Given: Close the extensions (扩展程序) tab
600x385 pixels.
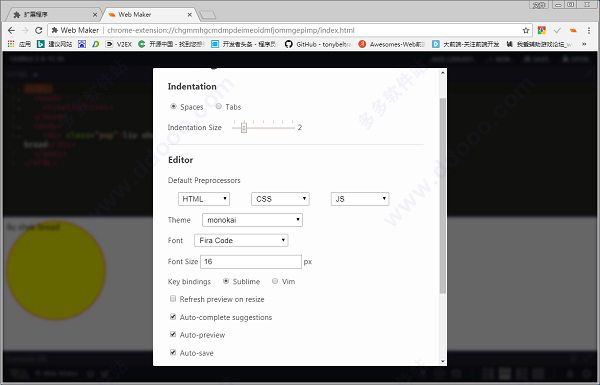Looking at the screenshot, I should (x=95, y=15).
